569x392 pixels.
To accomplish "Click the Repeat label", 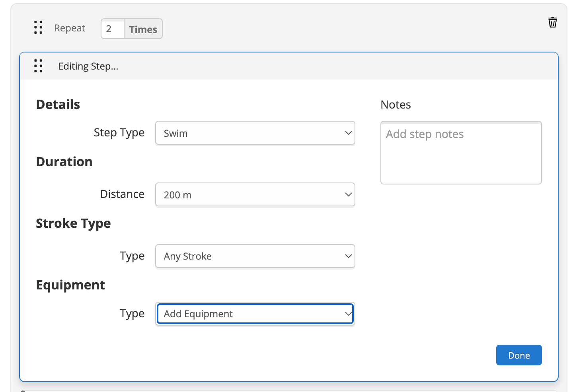I will (x=70, y=28).
